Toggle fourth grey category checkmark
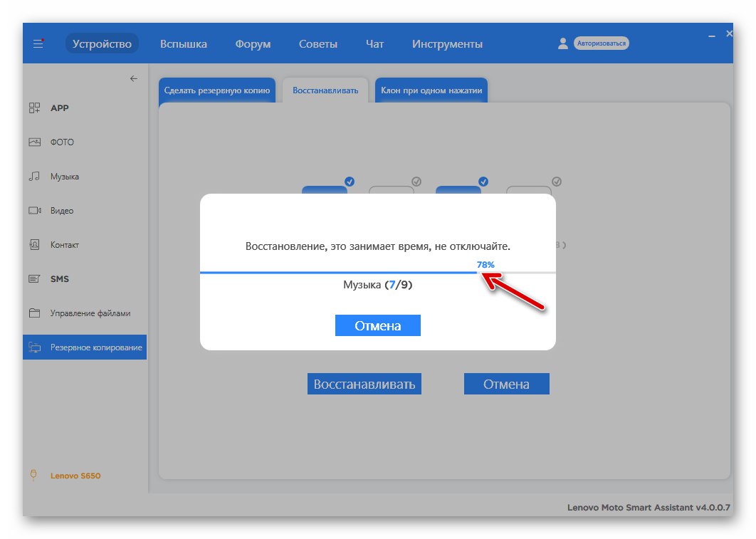This screenshot has height=539, width=756. [x=557, y=182]
